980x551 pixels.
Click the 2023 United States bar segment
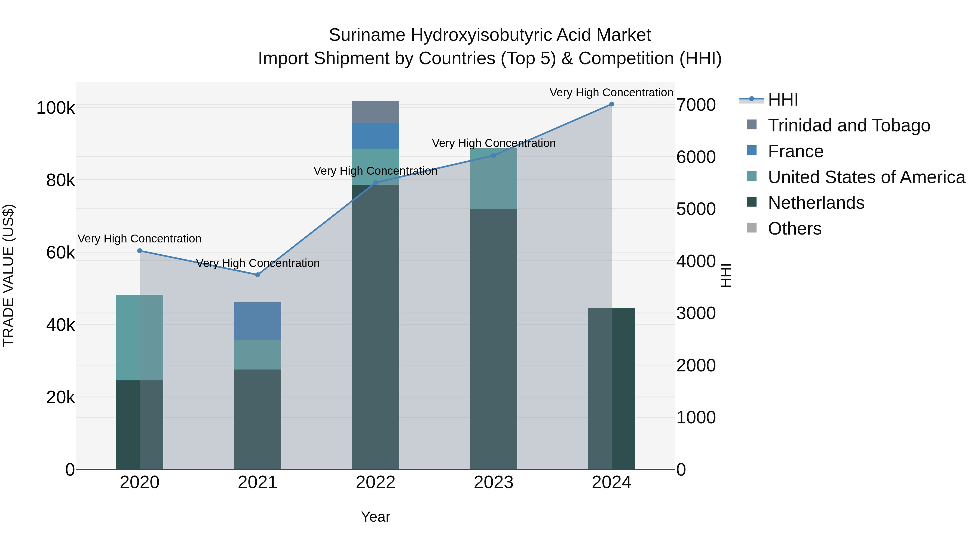(494, 179)
